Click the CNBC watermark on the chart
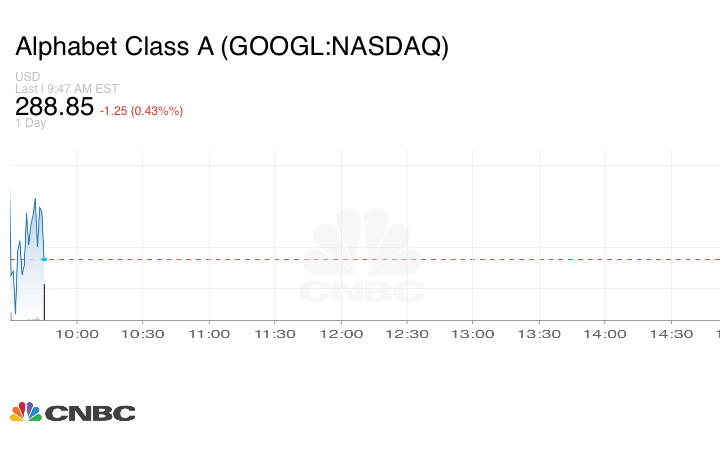Viewport: 720px width, 450px height. pos(362,258)
